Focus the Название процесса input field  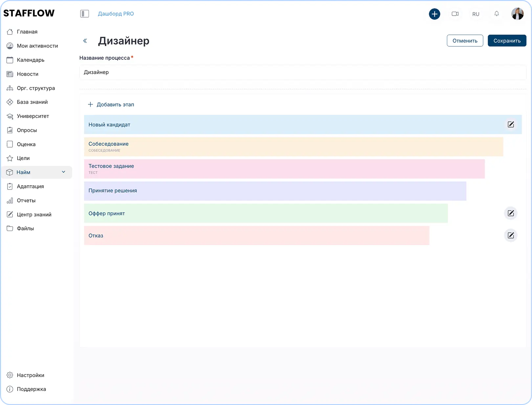(302, 72)
